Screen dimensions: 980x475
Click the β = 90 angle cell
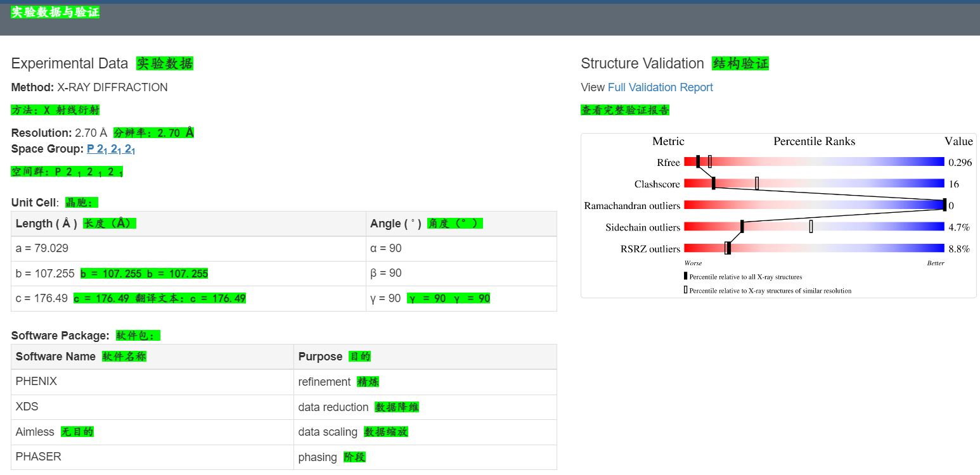pos(461,274)
